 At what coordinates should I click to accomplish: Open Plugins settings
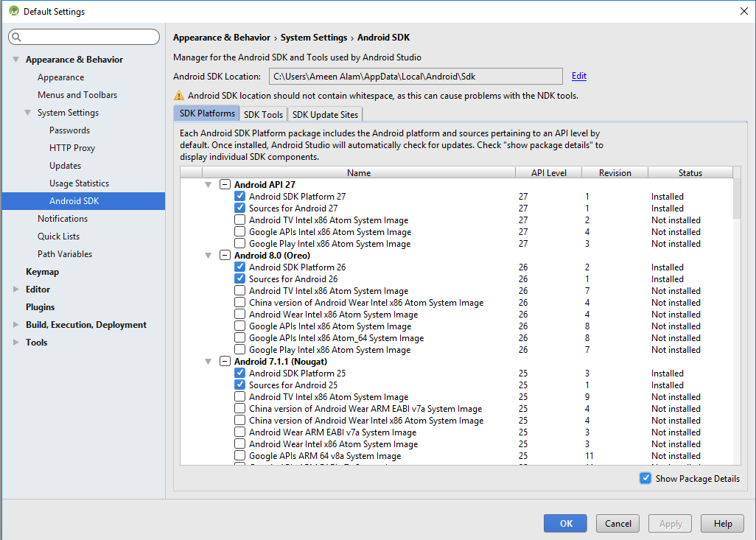tap(40, 307)
